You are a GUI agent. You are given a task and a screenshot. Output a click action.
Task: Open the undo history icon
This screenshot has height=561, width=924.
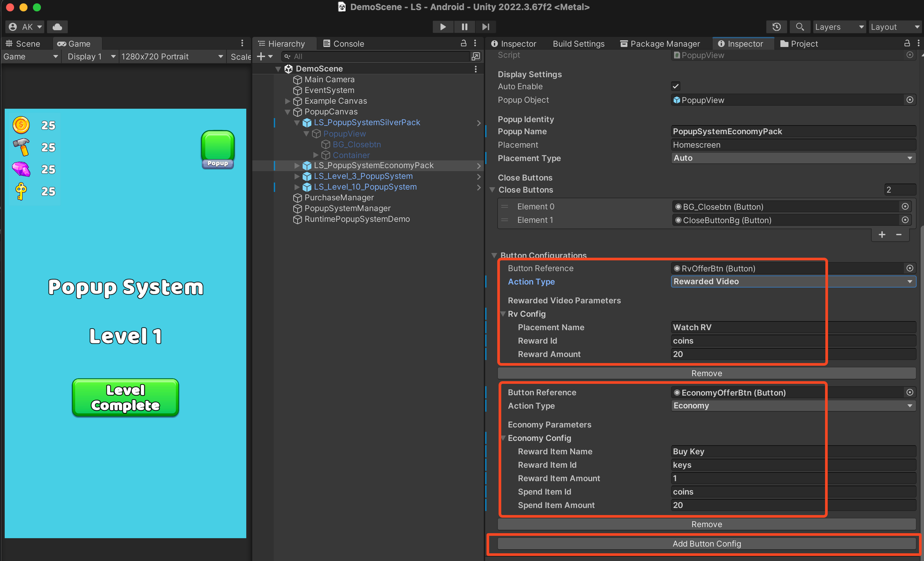(x=776, y=27)
